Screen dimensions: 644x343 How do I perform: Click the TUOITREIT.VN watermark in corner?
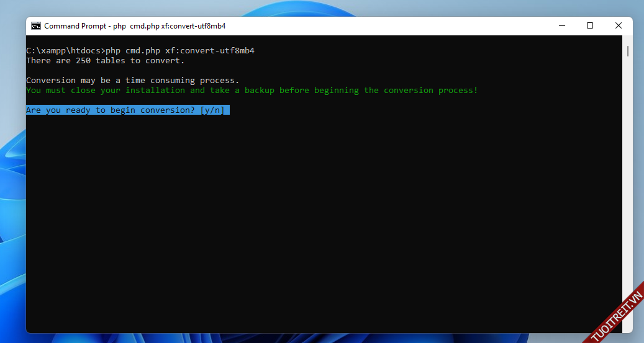pyautogui.click(x=615, y=315)
